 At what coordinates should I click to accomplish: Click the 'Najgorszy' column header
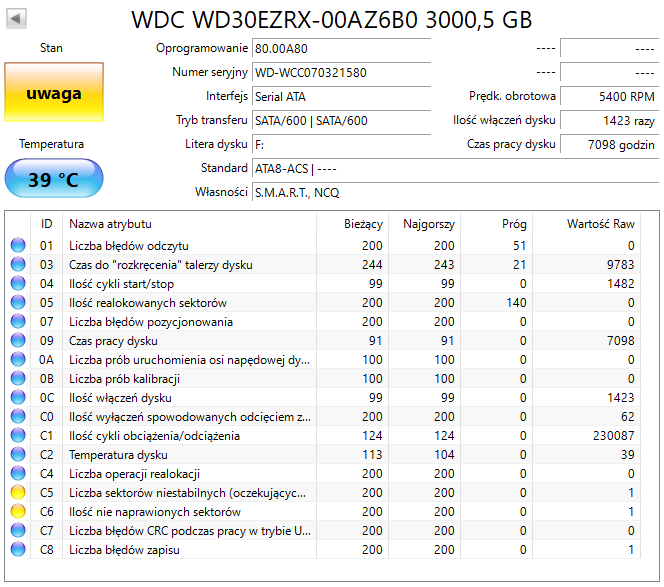pyautogui.click(x=424, y=224)
